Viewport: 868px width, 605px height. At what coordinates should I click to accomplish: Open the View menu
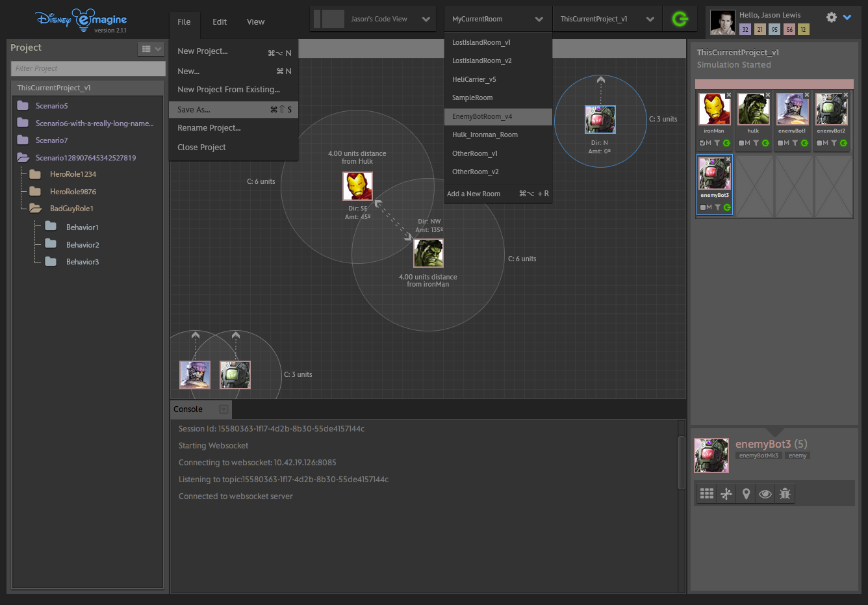coord(255,21)
